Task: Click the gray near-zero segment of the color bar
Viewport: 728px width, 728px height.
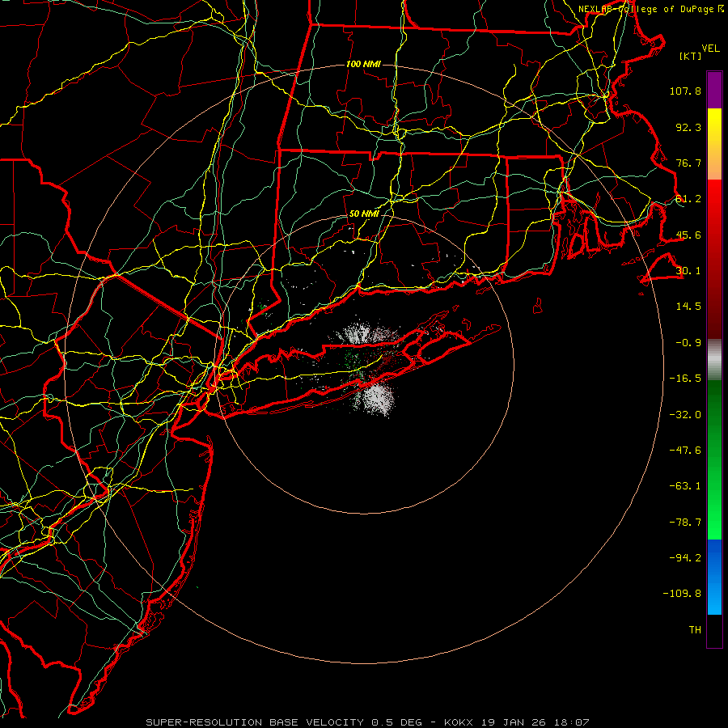Action: pos(714,359)
